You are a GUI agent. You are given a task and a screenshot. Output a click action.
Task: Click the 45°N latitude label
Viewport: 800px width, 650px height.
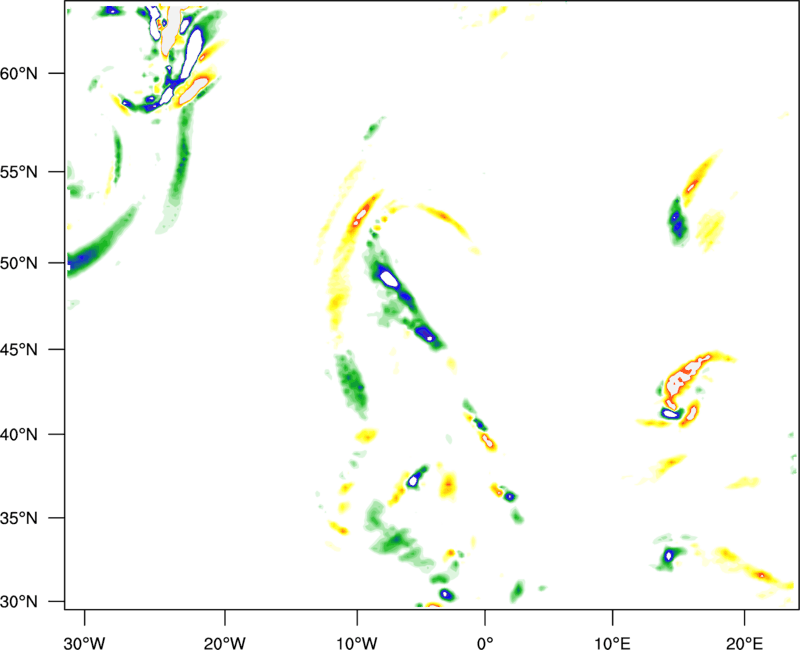tap(19, 349)
